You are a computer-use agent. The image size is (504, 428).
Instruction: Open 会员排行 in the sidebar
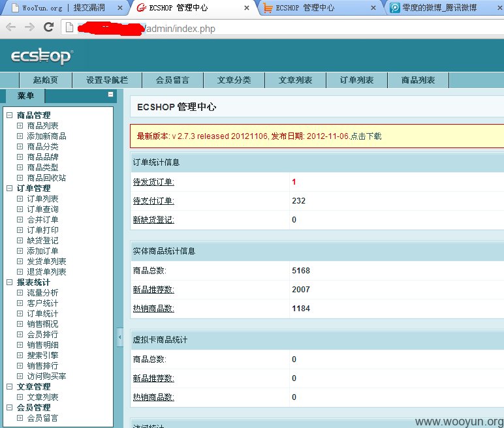[x=42, y=335]
